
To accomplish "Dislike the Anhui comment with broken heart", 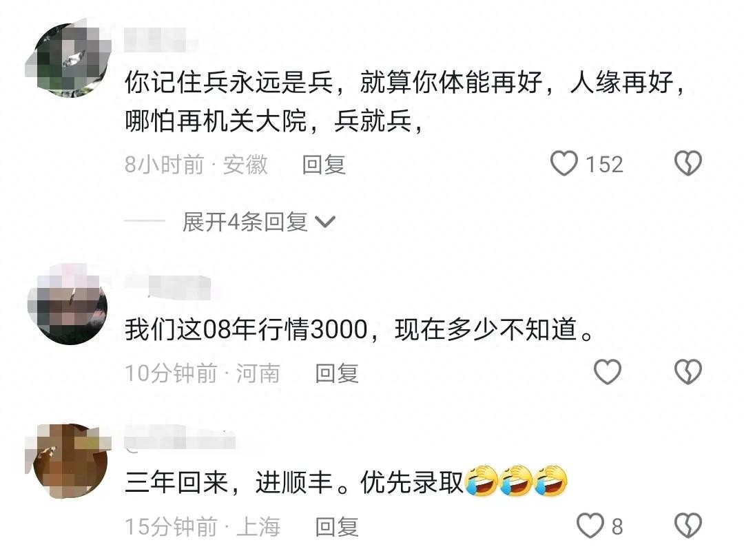I will coord(688,164).
